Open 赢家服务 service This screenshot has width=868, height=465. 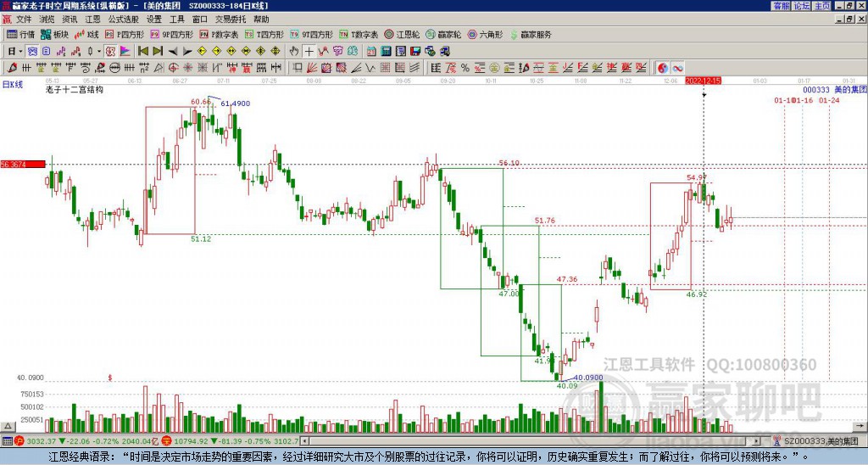point(531,34)
